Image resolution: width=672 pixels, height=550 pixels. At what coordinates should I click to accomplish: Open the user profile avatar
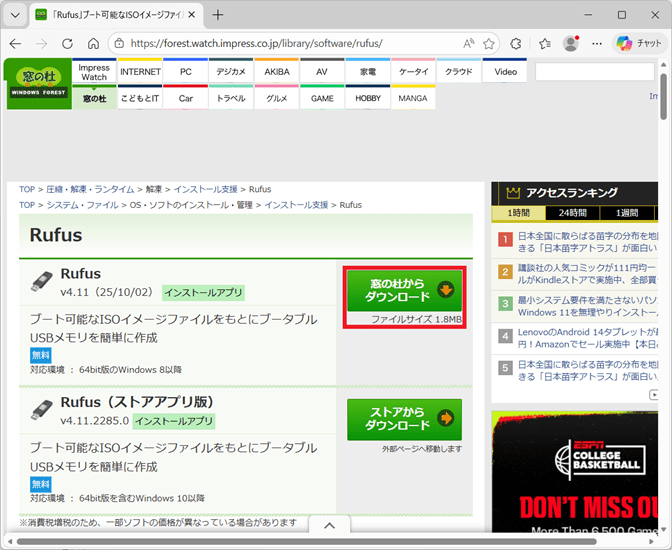pyautogui.click(x=571, y=44)
